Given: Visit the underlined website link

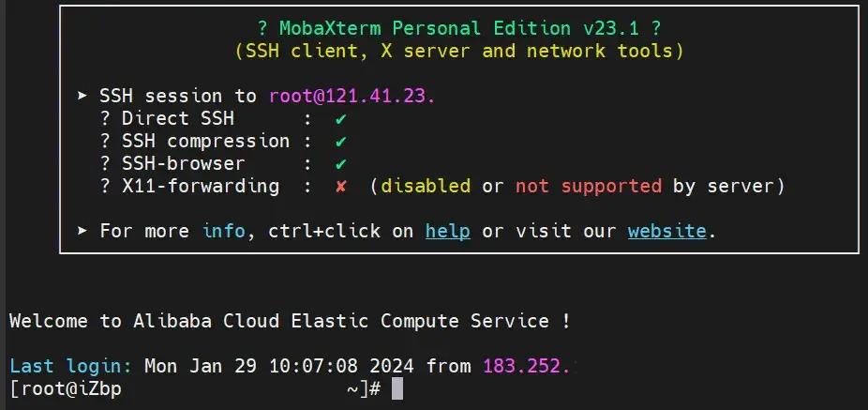Looking at the screenshot, I should (667, 231).
